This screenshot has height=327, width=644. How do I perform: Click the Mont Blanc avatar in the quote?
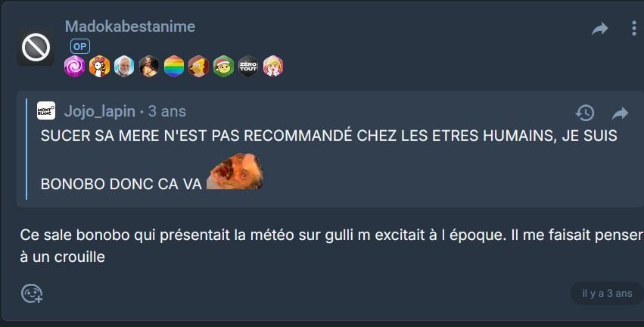pos(46,111)
